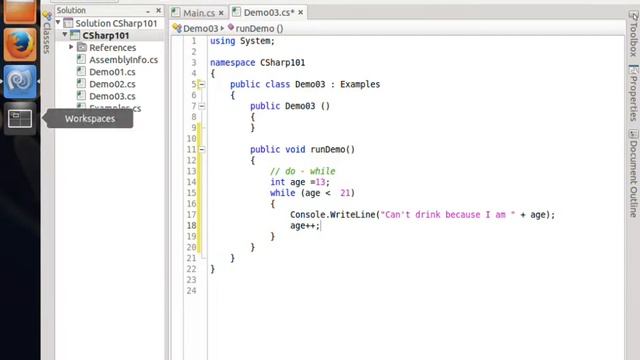Image resolution: width=640 pixels, height=360 pixels.
Task: Select the Main.cs tab file icon
Action: [x=176, y=13]
